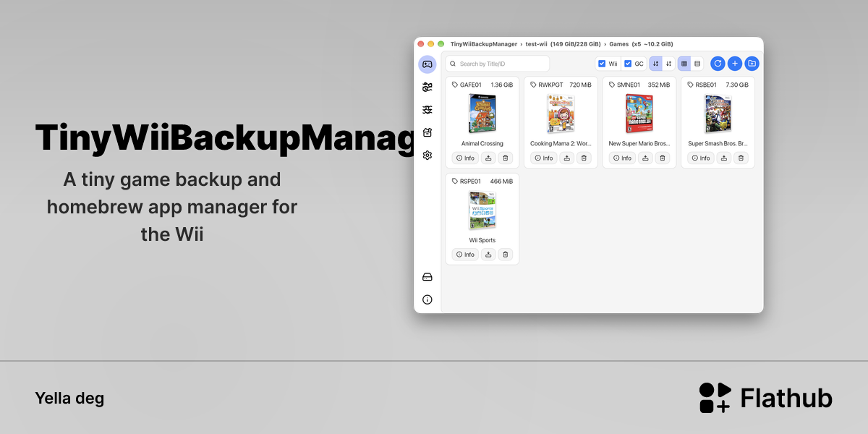Click the Animal Crossing title text
This screenshot has width=868, height=434.
pyautogui.click(x=482, y=143)
